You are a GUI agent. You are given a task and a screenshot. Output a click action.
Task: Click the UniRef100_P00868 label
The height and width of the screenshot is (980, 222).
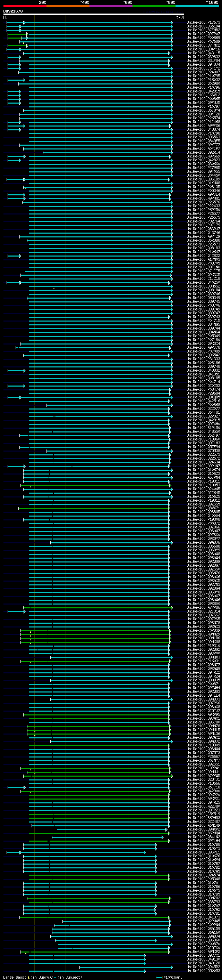click(x=203, y=405)
